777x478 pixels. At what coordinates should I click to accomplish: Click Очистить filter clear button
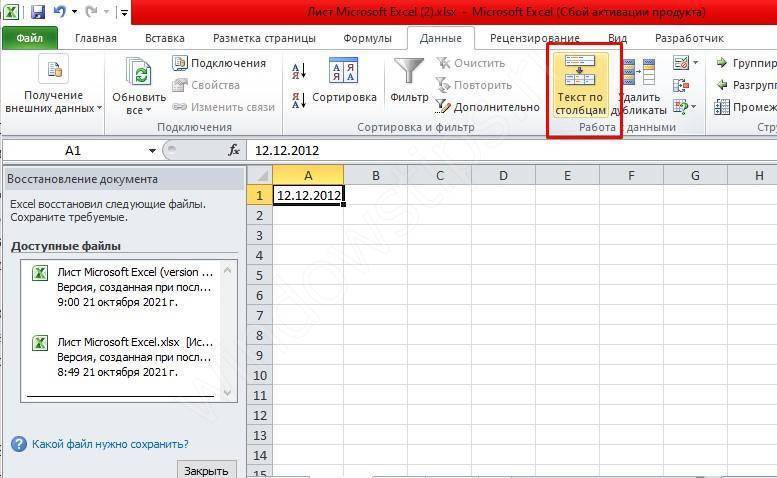[470, 63]
